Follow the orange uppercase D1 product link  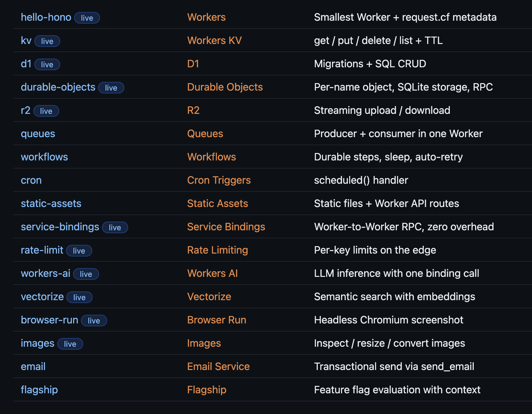coord(193,64)
